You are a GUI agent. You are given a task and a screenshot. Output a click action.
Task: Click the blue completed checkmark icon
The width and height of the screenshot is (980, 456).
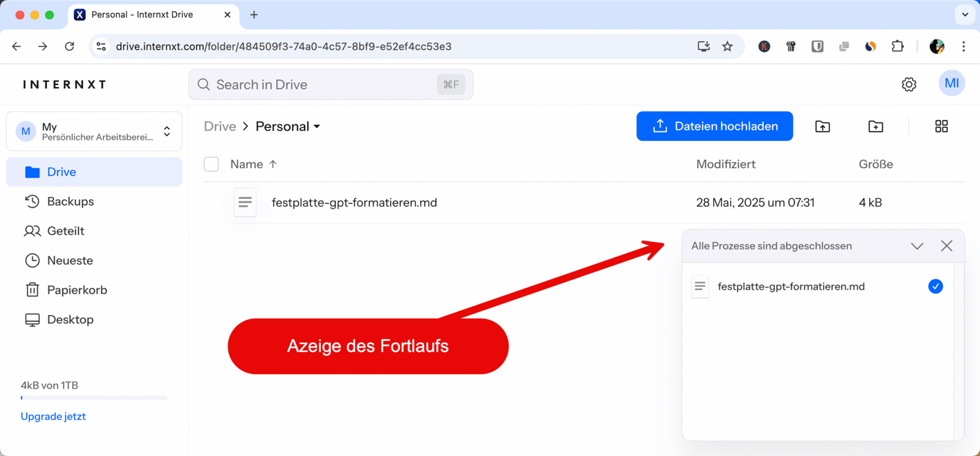click(935, 286)
